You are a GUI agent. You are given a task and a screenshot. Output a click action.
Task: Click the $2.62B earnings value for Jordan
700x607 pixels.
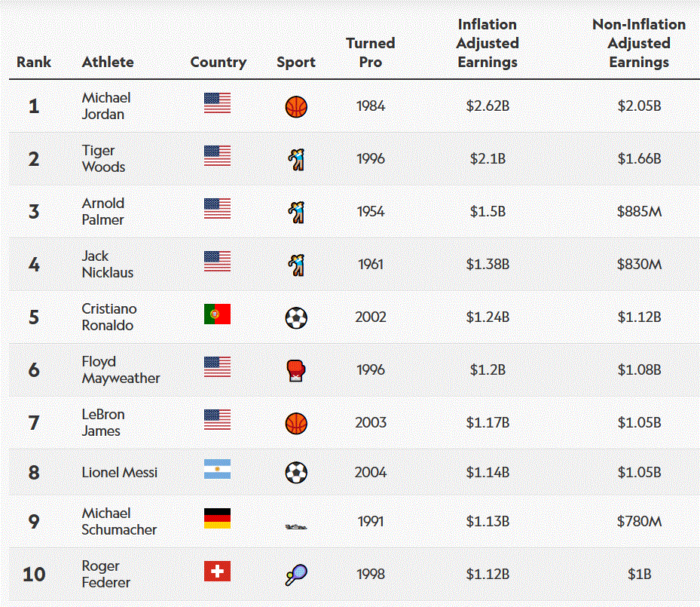488,106
